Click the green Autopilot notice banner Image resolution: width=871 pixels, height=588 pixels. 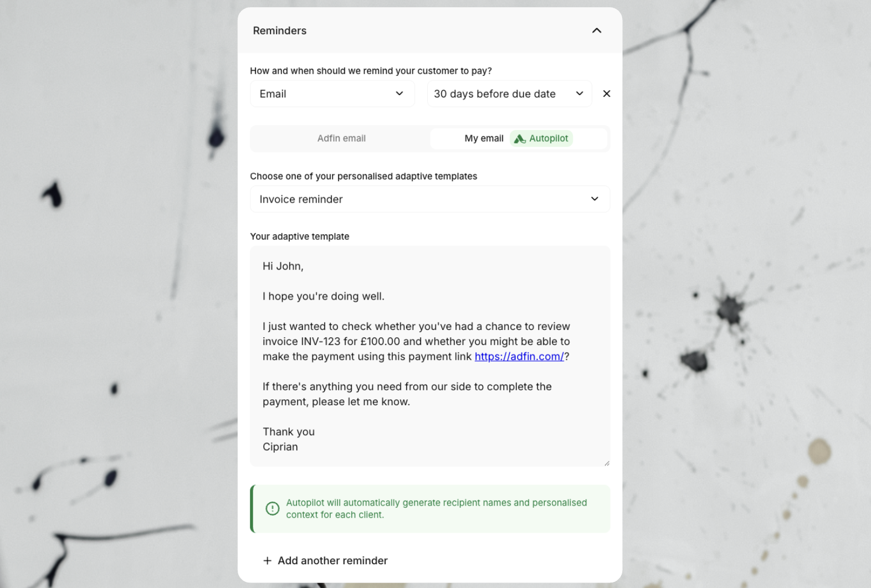(430, 508)
